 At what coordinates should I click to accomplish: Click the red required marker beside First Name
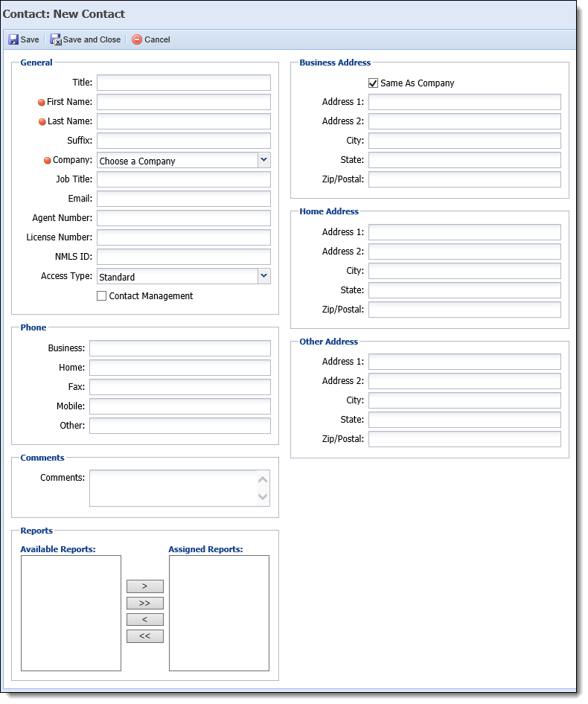coord(42,103)
